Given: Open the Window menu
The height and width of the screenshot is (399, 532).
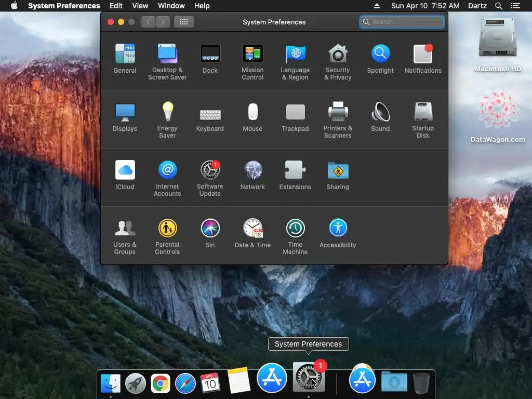Looking at the screenshot, I should [171, 6].
